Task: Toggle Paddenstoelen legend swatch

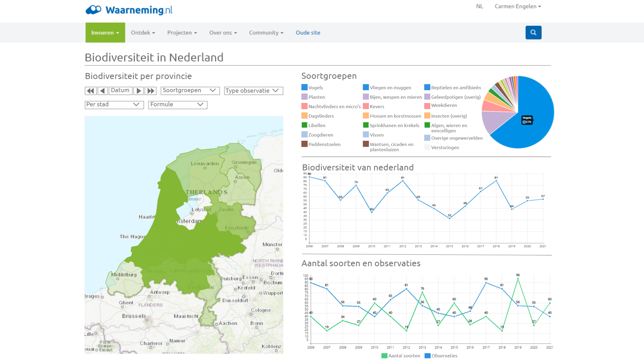Action: [304, 144]
